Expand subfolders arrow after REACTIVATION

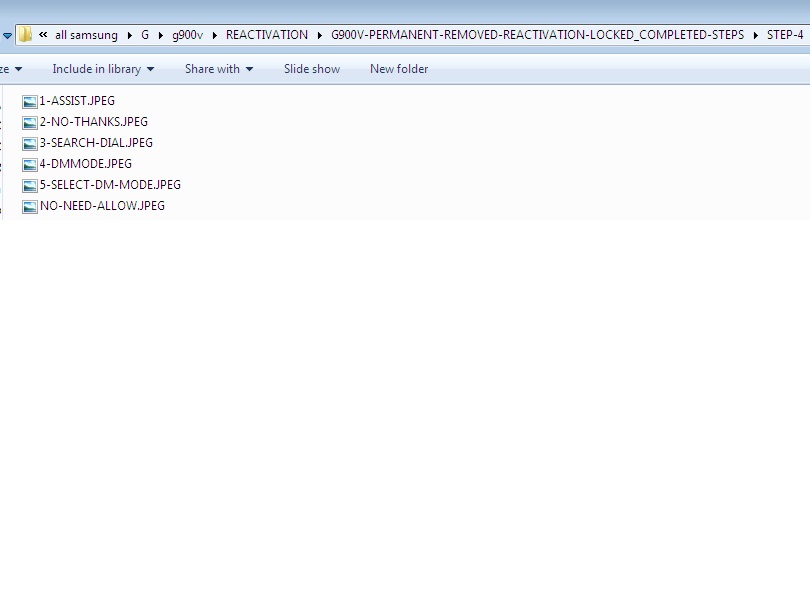click(320, 36)
